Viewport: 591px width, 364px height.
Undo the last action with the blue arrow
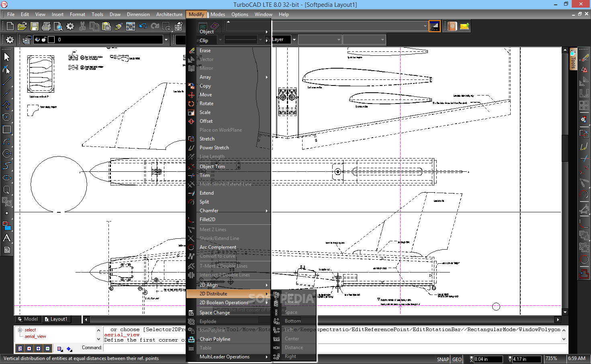(143, 26)
